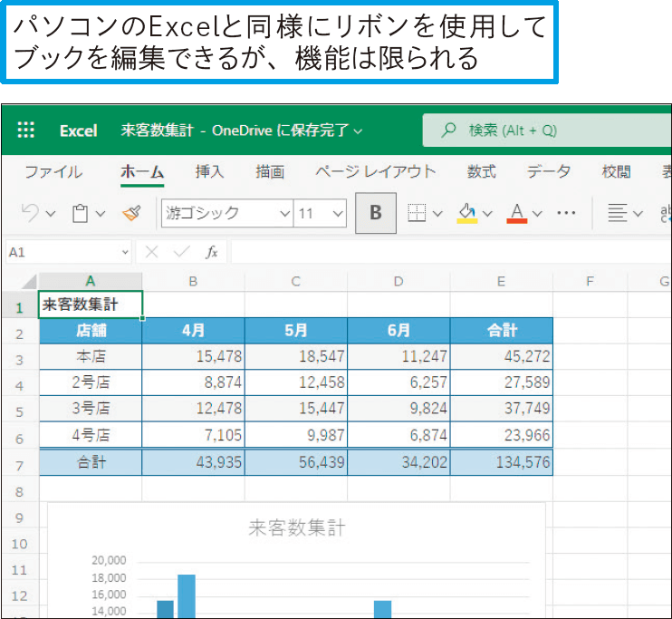Select cell A1 来客数集計

pos(91,305)
